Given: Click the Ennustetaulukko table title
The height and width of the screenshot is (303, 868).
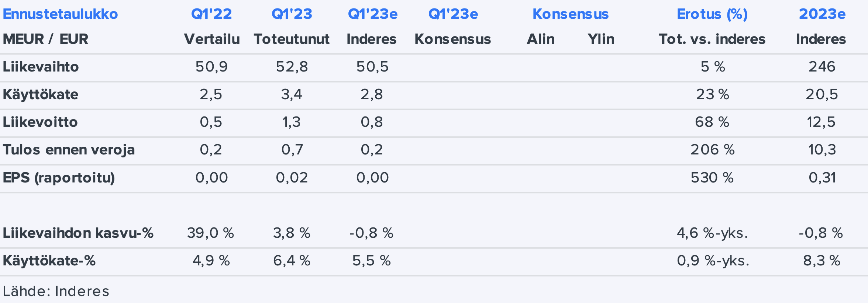Looking at the screenshot, I should tap(60, 14).
